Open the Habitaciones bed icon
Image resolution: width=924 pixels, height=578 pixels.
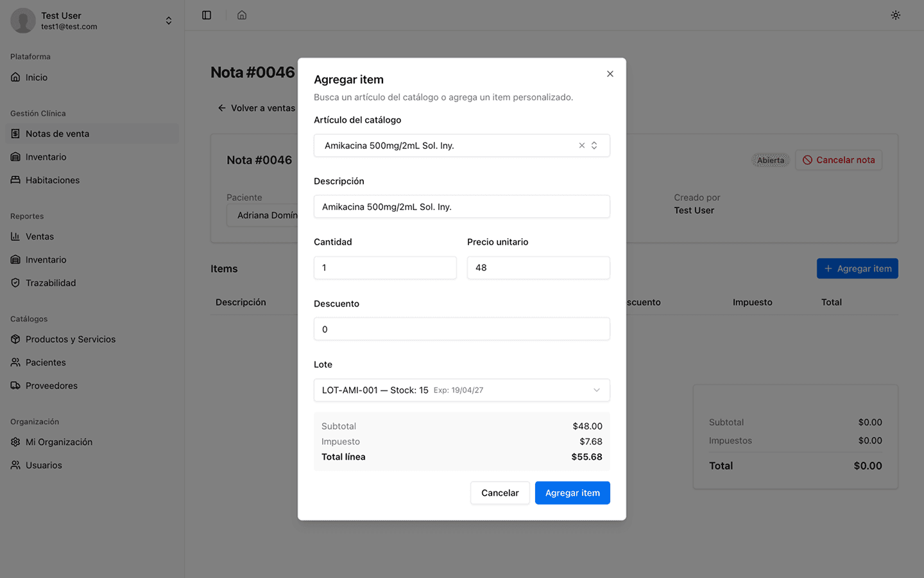(x=15, y=180)
